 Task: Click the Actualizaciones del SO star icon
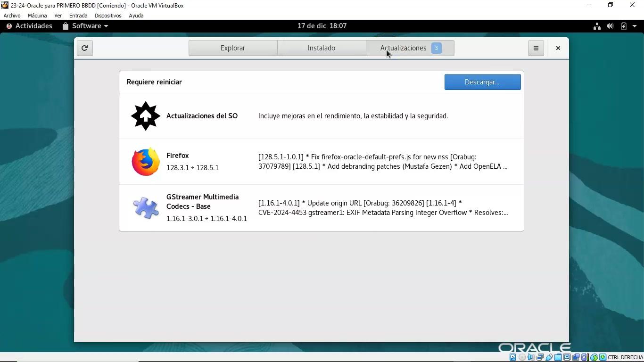146,116
